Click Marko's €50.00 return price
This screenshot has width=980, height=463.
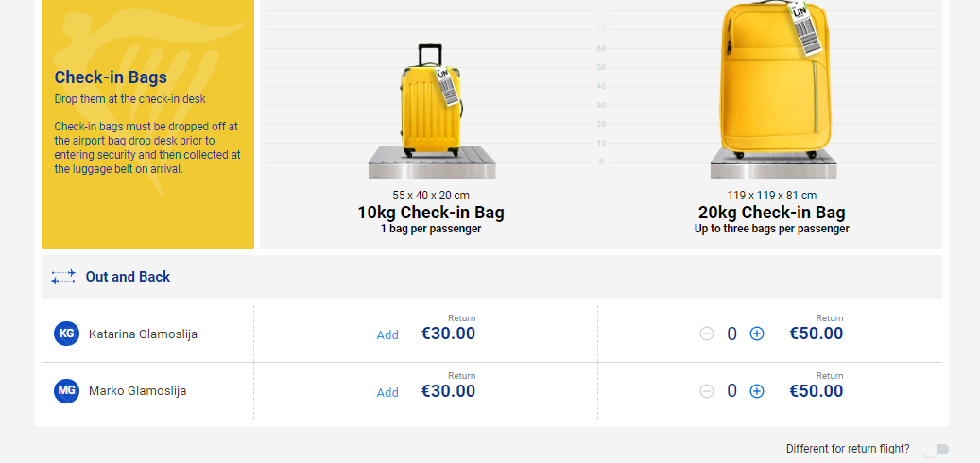(817, 391)
